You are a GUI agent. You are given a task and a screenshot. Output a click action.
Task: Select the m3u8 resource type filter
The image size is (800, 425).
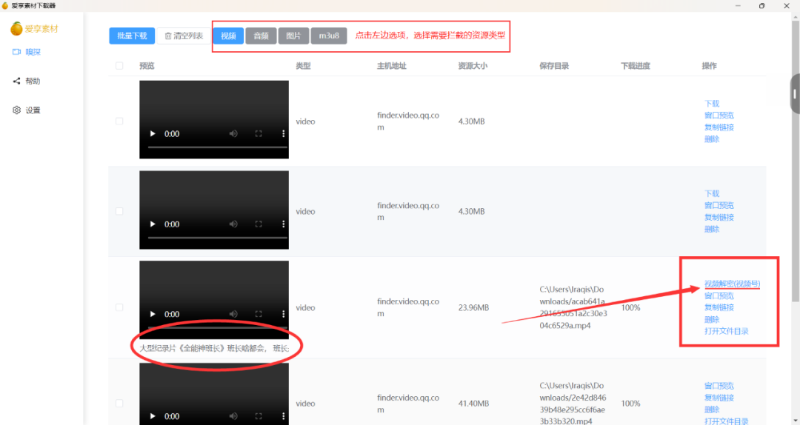[x=329, y=36]
